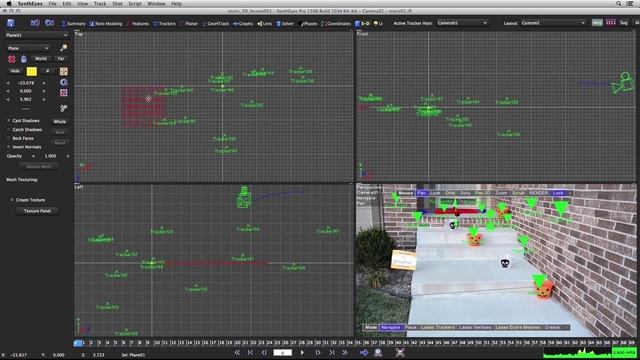Decrease X position value -23.078
The width and height of the screenshot is (640, 360).
[8, 83]
